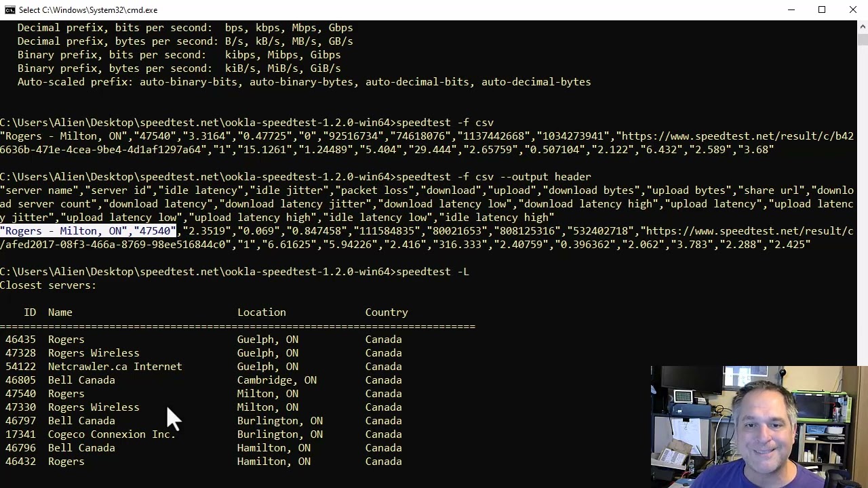Image resolution: width=868 pixels, height=488 pixels.
Task: Click the Cogeco Connexion Inc. server name
Action: tap(112, 434)
